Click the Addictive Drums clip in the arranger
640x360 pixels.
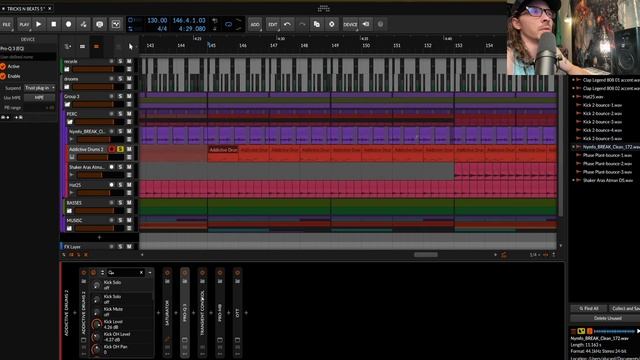point(222,153)
